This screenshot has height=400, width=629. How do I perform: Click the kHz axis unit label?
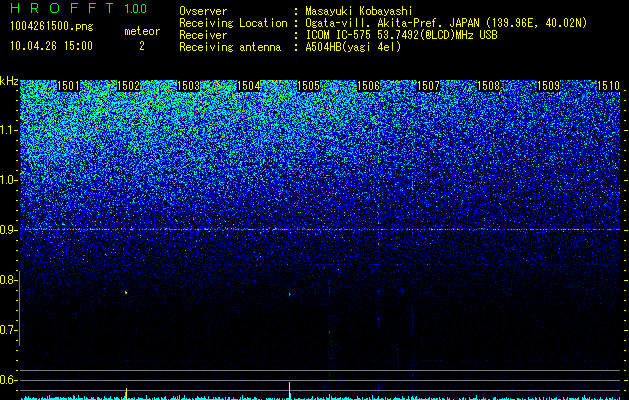pos(9,81)
